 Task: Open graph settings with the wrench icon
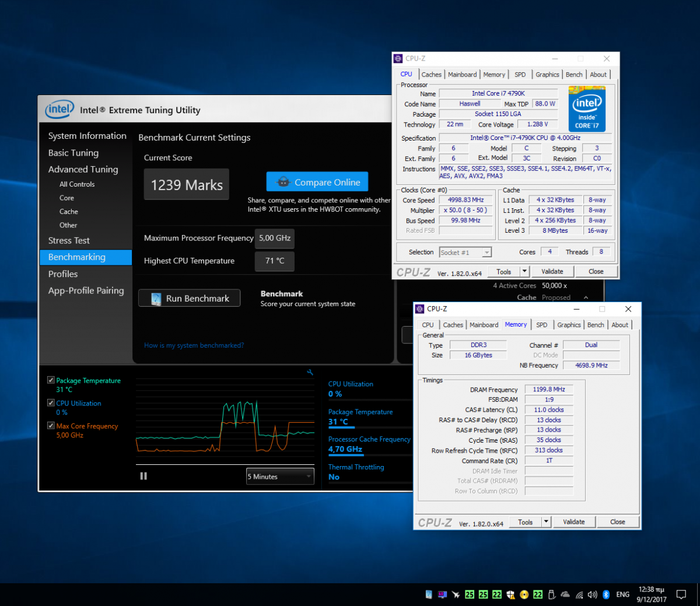[310, 372]
